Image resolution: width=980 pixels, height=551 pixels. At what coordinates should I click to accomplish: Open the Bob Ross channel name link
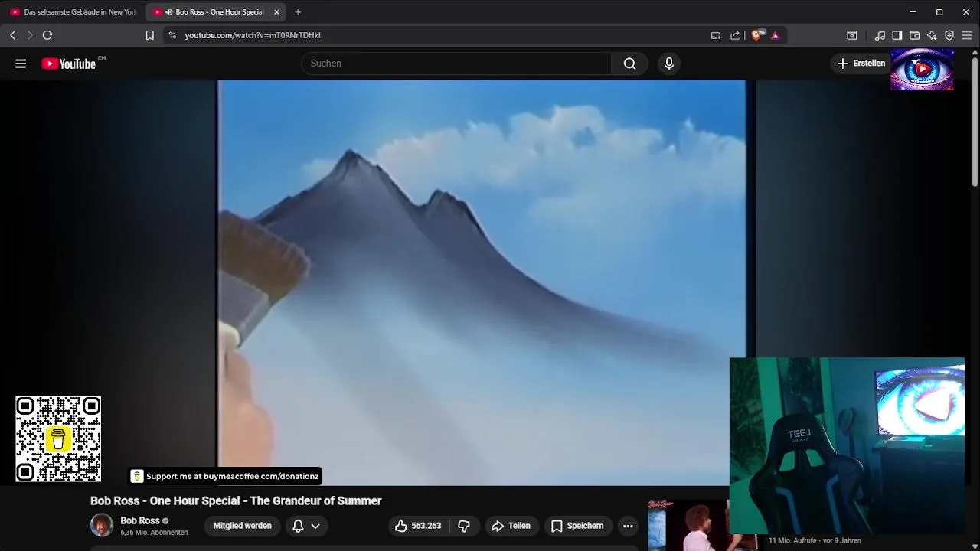(140, 520)
